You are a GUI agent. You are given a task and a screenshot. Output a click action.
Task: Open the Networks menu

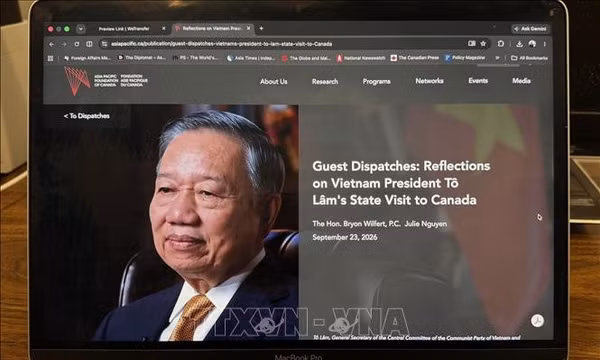429,81
